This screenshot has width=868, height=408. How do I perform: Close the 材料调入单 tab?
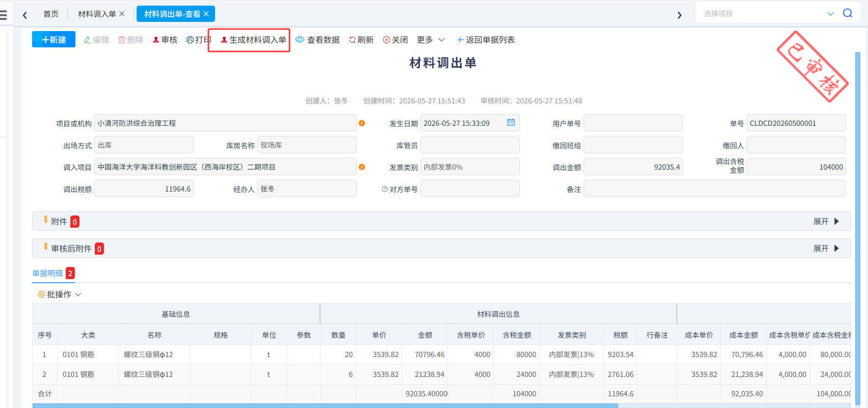click(x=122, y=14)
